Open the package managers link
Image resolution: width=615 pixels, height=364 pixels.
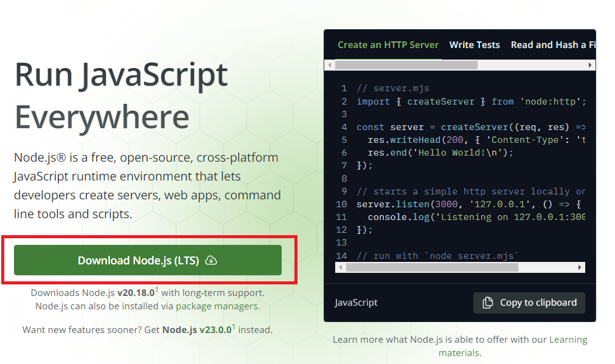pyautogui.click(x=217, y=306)
